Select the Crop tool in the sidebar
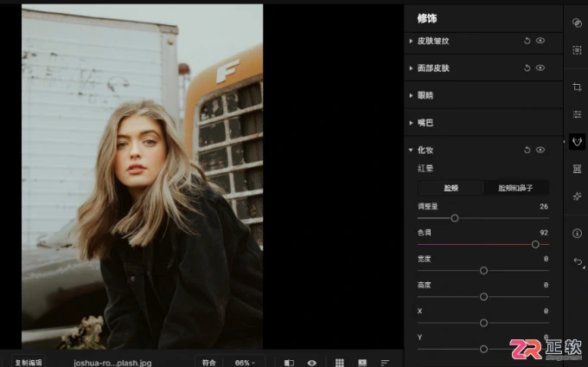 click(577, 87)
